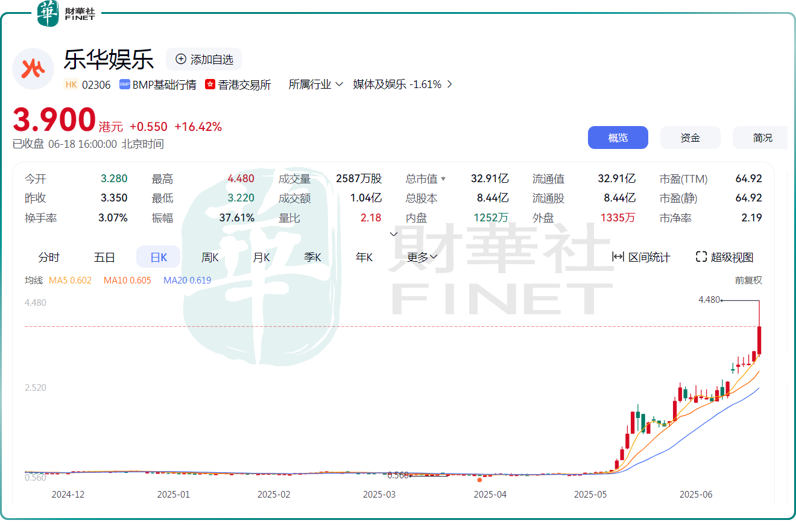Image resolution: width=796 pixels, height=532 pixels.
Task: Click the 成交额 value 1.04亿
Action: [366, 198]
